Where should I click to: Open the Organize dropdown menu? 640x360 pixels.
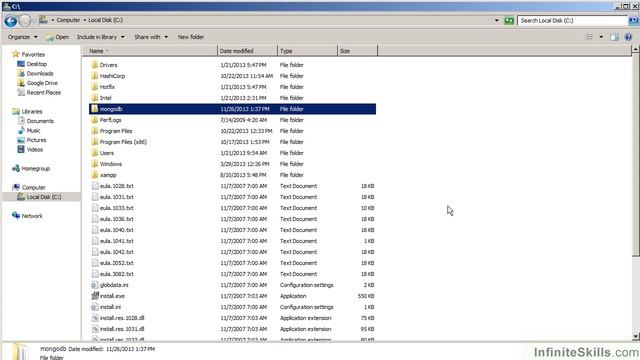(23, 37)
